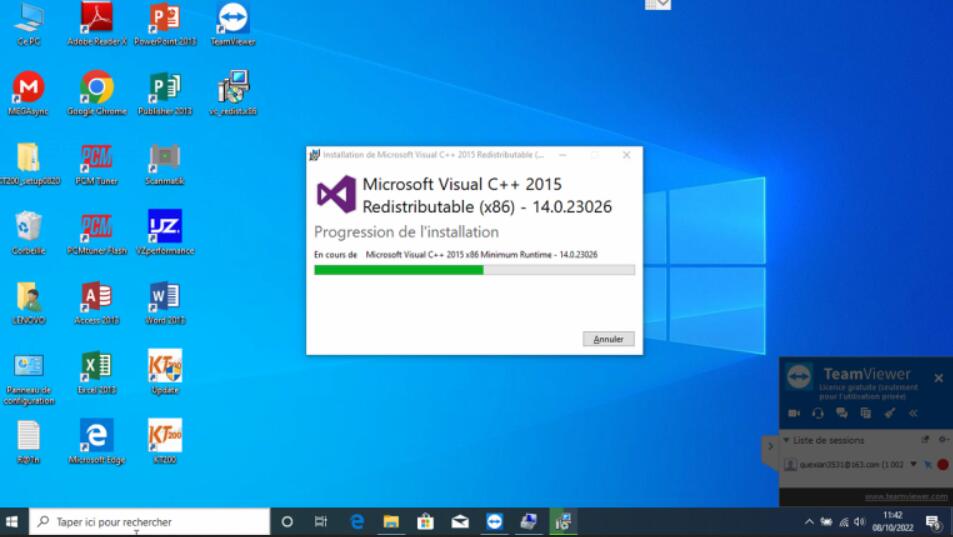Select the Scanmatik desktop shortcut

[x=165, y=164]
